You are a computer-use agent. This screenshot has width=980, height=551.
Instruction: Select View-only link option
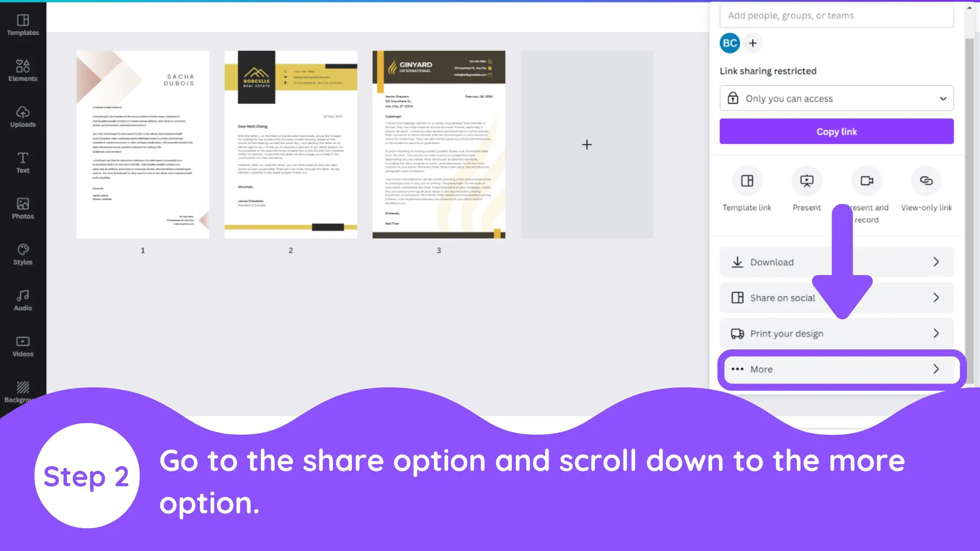(926, 192)
